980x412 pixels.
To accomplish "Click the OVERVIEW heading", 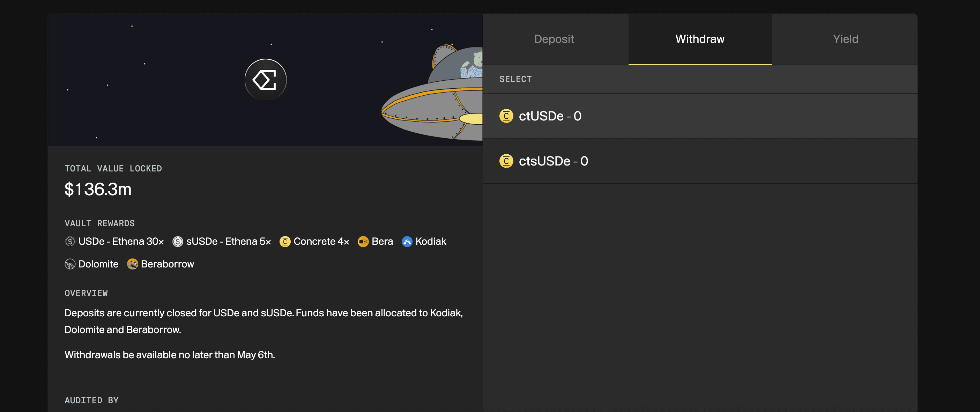I will click(86, 293).
